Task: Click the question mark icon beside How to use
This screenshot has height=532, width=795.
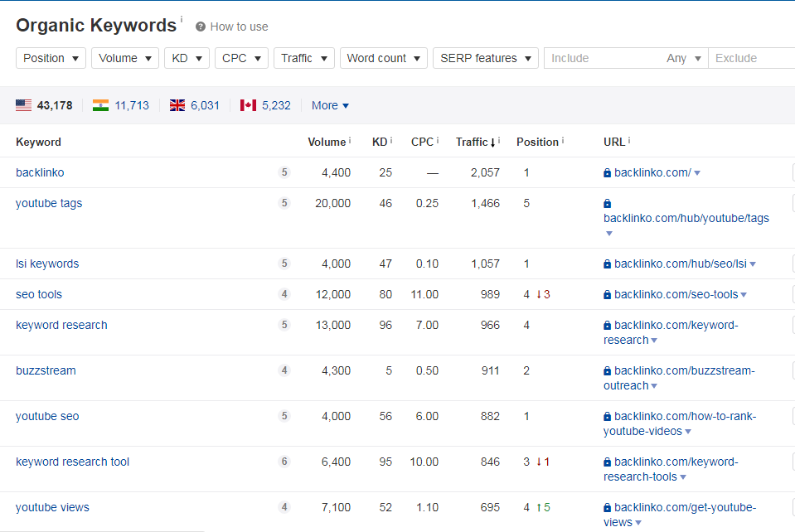Action: [x=201, y=27]
